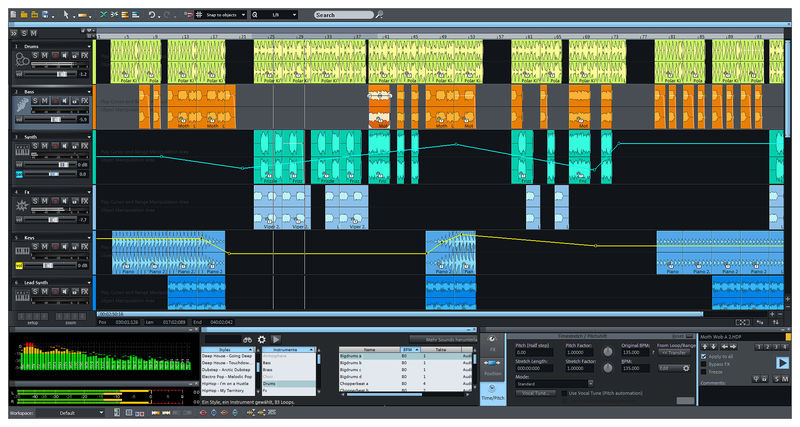
Task: Click the Drums track instrument icon
Action: (x=22, y=60)
